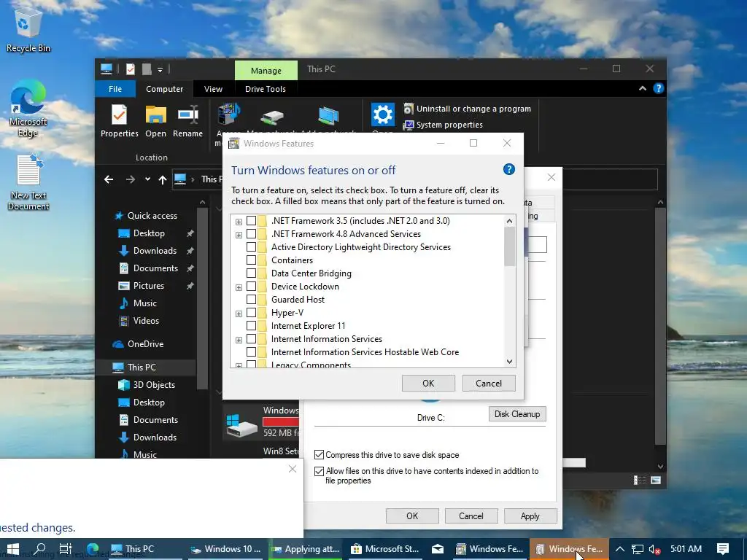The width and height of the screenshot is (747, 560).
Task: Collapse the Explorer ribbon chevron
Action: (x=642, y=88)
